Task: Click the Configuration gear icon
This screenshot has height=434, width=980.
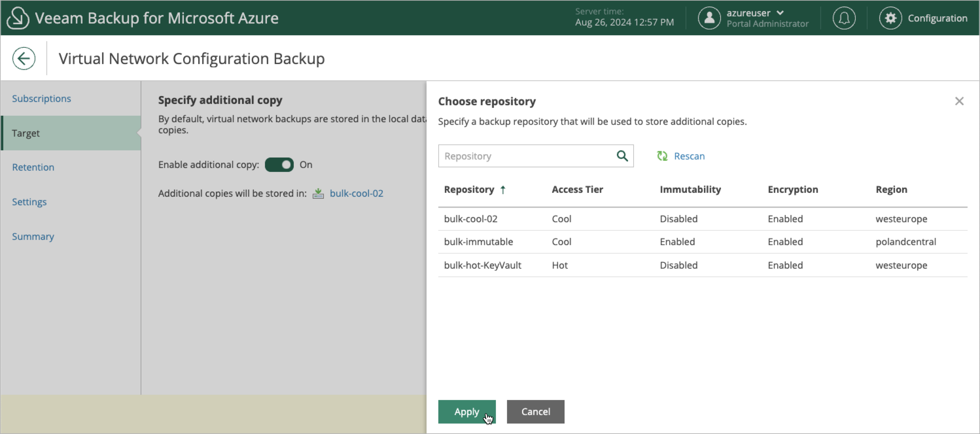Action: pos(890,18)
